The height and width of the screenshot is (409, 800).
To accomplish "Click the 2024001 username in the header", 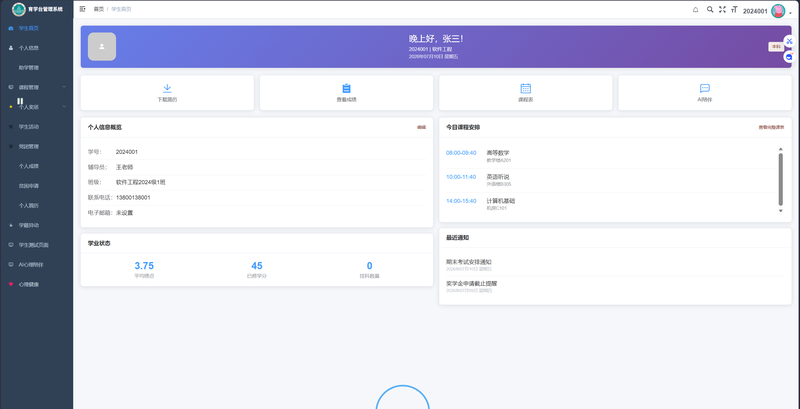I will pos(755,11).
